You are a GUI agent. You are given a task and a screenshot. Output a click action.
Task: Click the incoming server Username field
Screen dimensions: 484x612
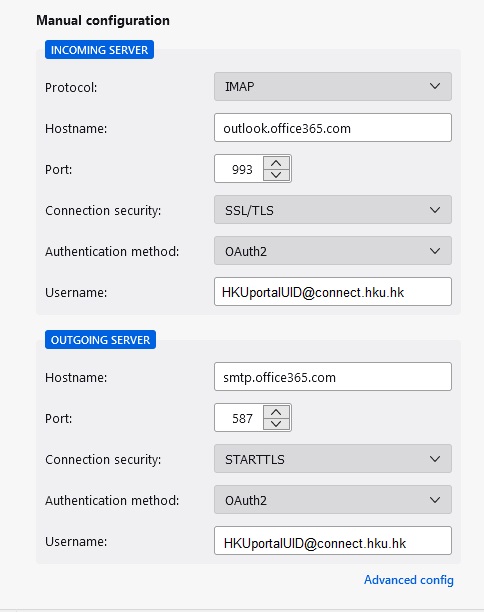[x=333, y=292]
